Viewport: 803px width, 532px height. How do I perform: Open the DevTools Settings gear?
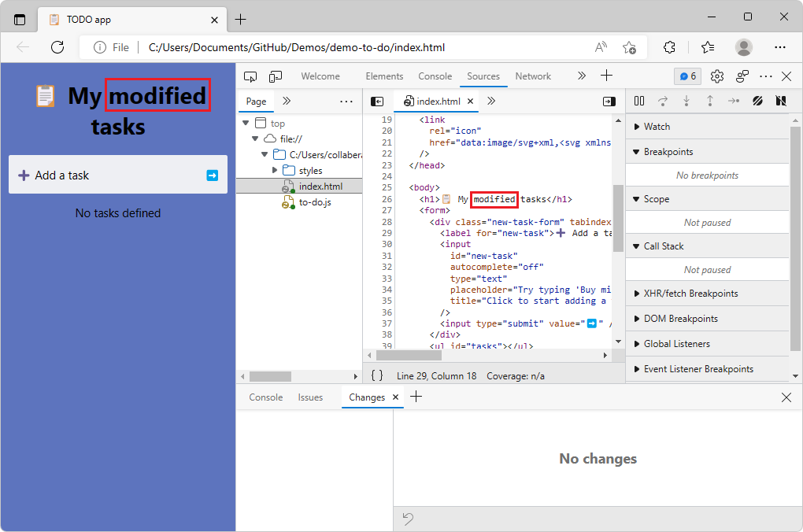click(716, 76)
